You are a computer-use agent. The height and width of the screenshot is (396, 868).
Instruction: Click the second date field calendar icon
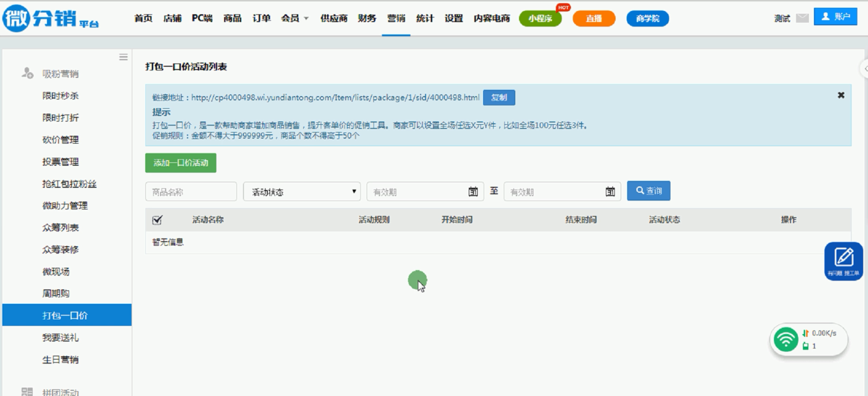(x=610, y=192)
